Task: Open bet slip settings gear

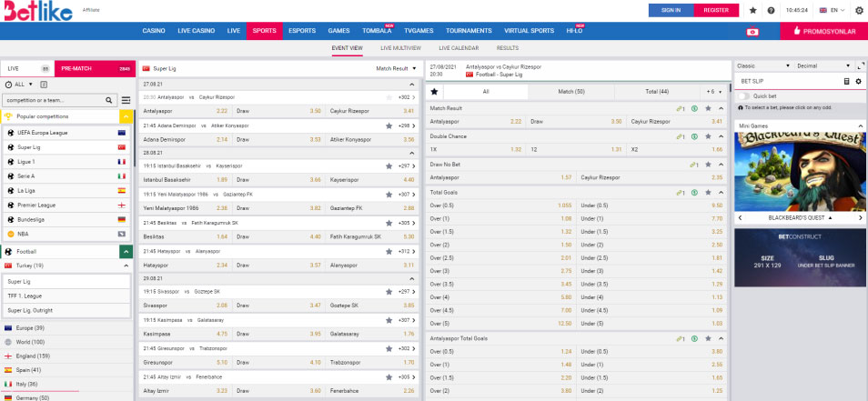Action: tap(859, 81)
